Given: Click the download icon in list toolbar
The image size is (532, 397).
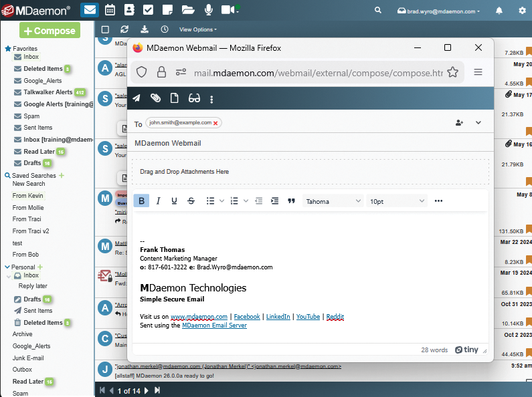Looking at the screenshot, I should 145,29.
